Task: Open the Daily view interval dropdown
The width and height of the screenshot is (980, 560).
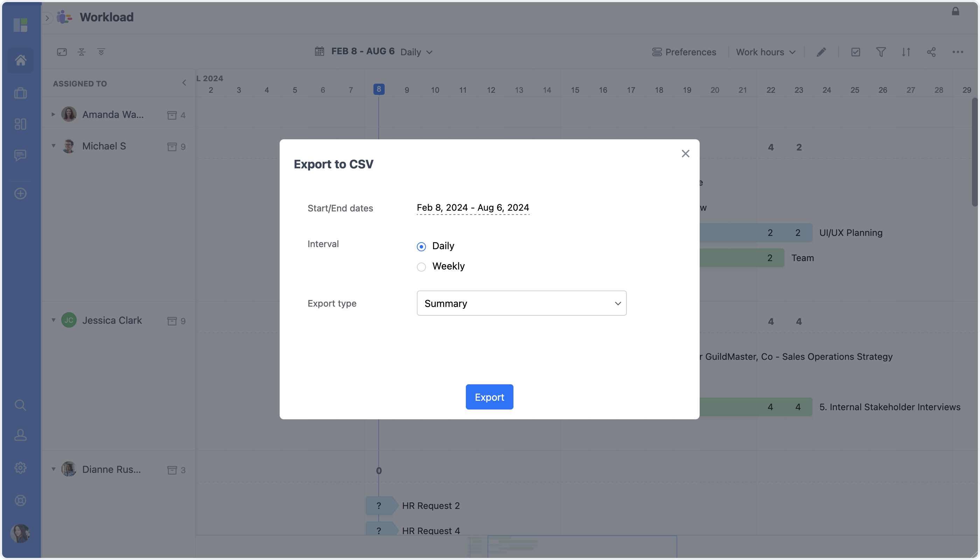Action: tap(416, 52)
